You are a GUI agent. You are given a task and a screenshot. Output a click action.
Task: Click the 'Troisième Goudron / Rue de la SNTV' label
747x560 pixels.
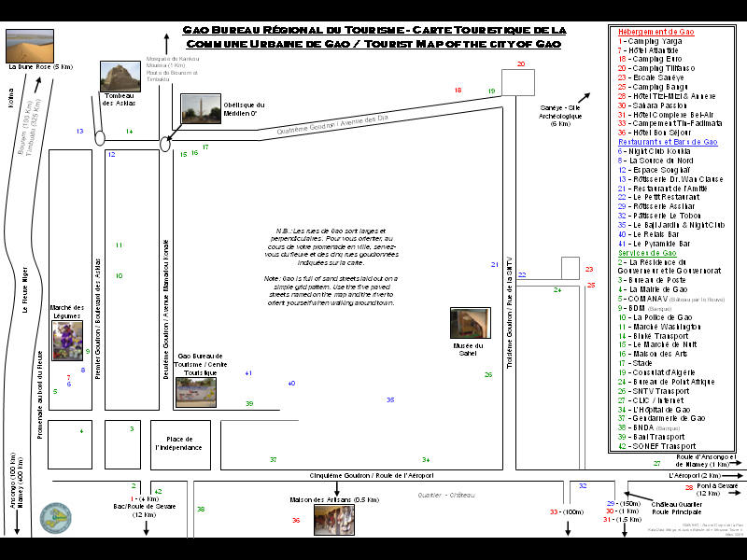point(509,313)
